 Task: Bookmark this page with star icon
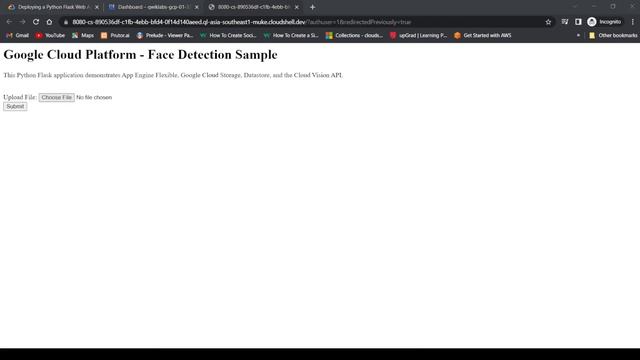coord(548,22)
